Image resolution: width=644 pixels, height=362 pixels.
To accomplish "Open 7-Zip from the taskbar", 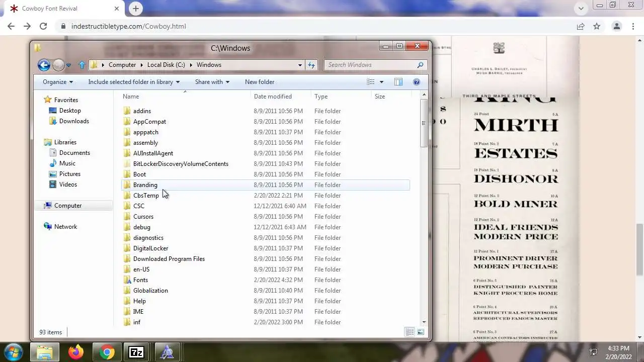I will pyautogui.click(x=136, y=352).
